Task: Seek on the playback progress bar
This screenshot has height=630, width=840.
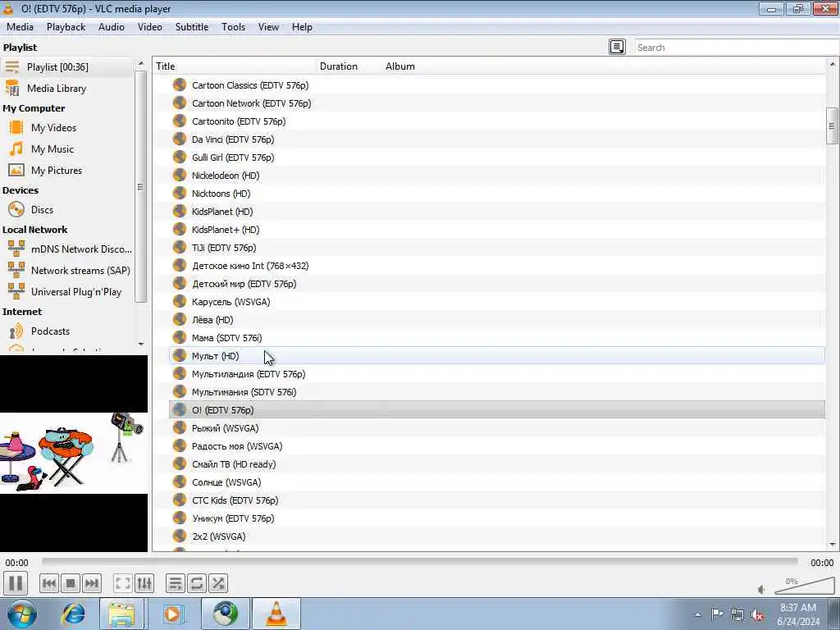Action: 419,561
